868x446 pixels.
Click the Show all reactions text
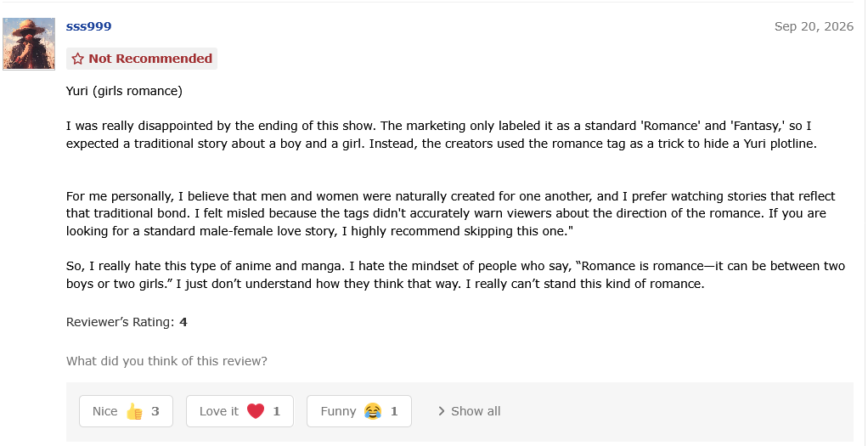(476, 411)
